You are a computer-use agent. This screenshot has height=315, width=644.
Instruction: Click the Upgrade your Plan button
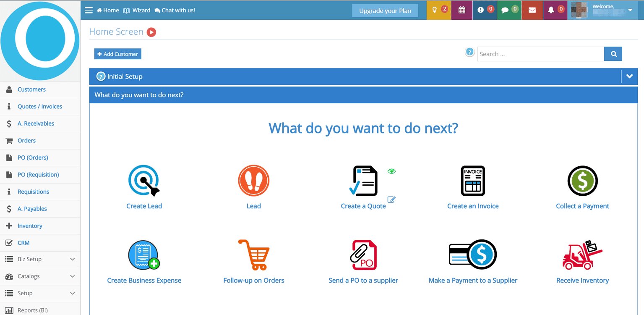click(385, 11)
